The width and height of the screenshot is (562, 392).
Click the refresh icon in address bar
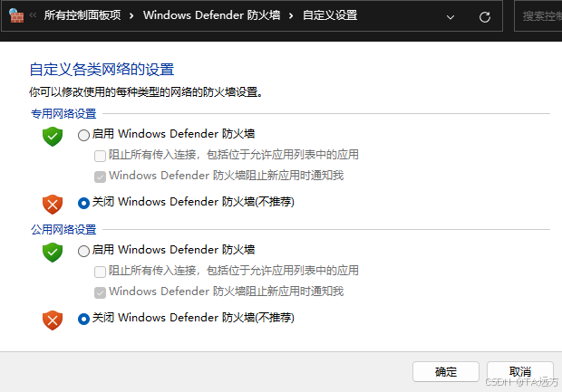pyautogui.click(x=485, y=17)
